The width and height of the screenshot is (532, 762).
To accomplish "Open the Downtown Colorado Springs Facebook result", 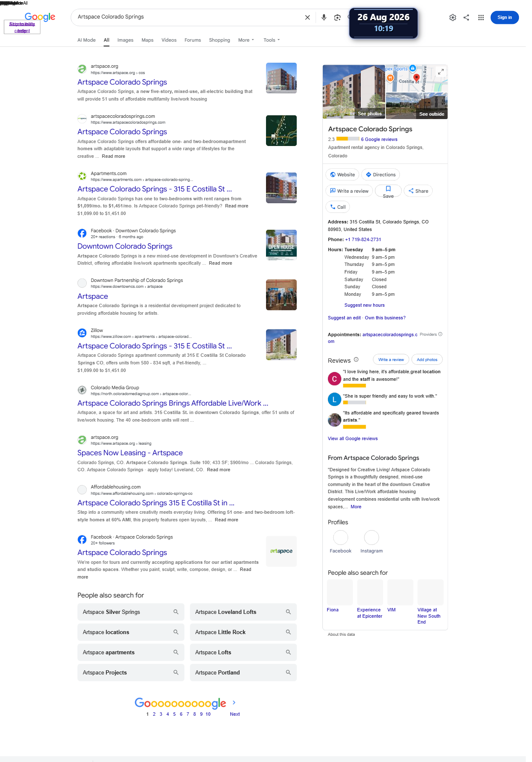I will [x=125, y=246].
